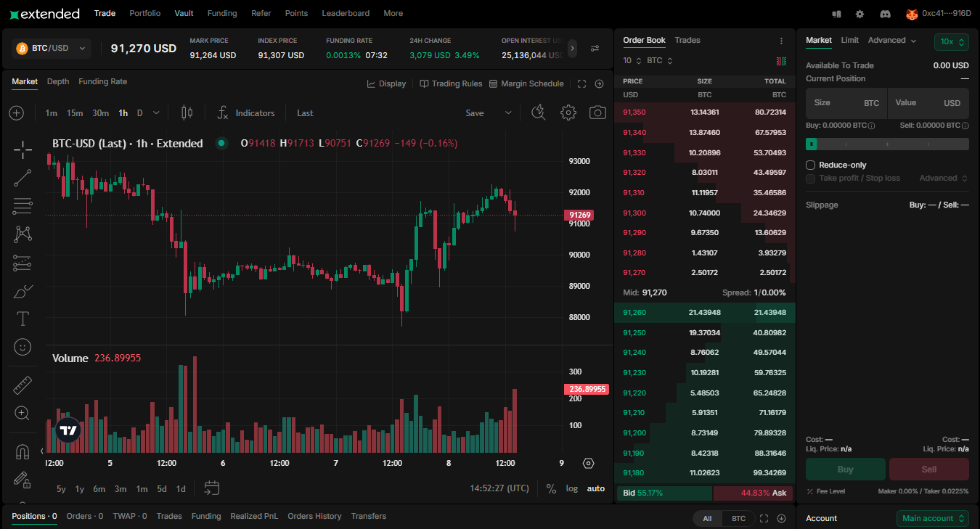
Task: Select the brush drawing tool
Action: [22, 291]
